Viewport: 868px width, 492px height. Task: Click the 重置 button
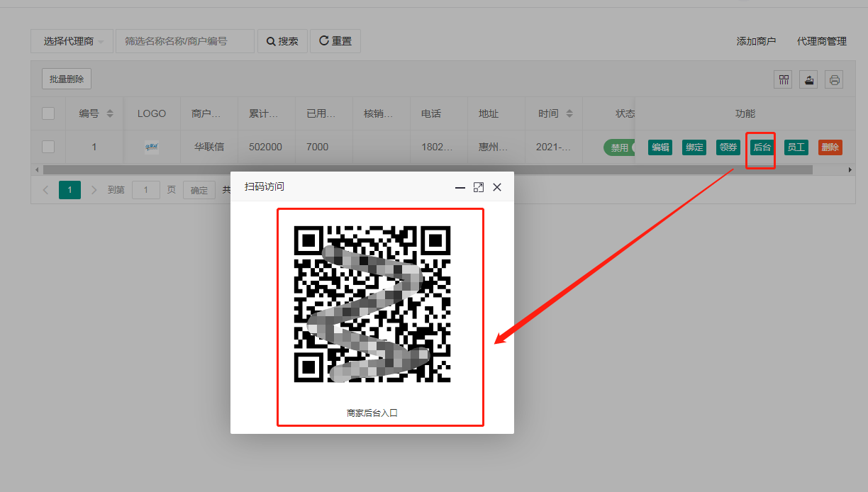click(335, 41)
